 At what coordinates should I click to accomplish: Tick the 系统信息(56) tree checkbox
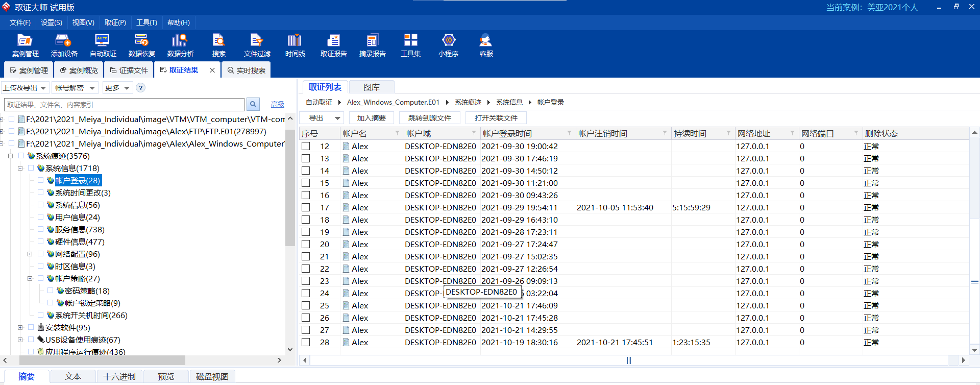(x=40, y=205)
